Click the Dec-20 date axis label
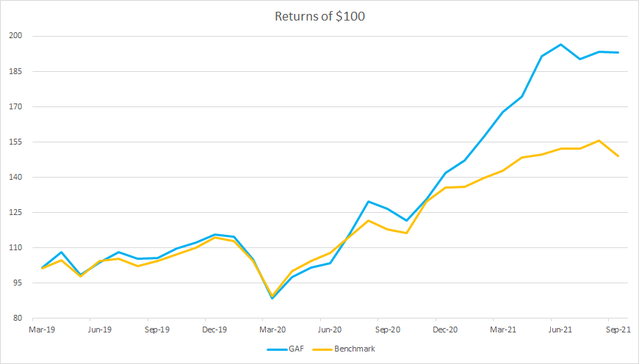This screenshot has height=364, width=639. coord(445,330)
